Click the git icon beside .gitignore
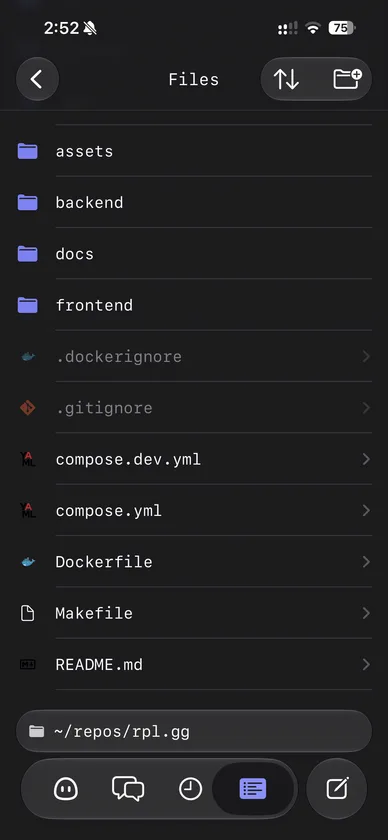 [x=27, y=408]
